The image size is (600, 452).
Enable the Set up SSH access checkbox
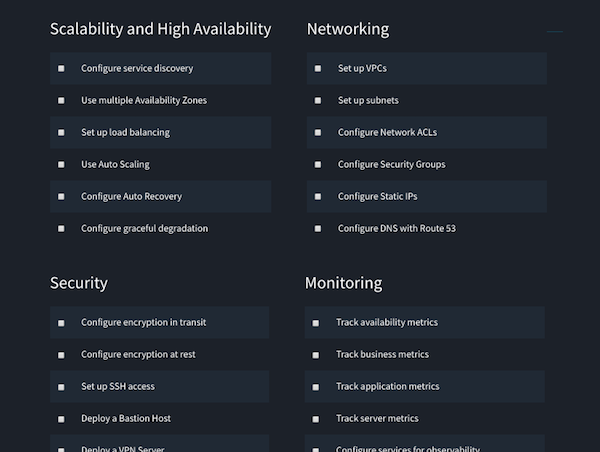[61, 387]
